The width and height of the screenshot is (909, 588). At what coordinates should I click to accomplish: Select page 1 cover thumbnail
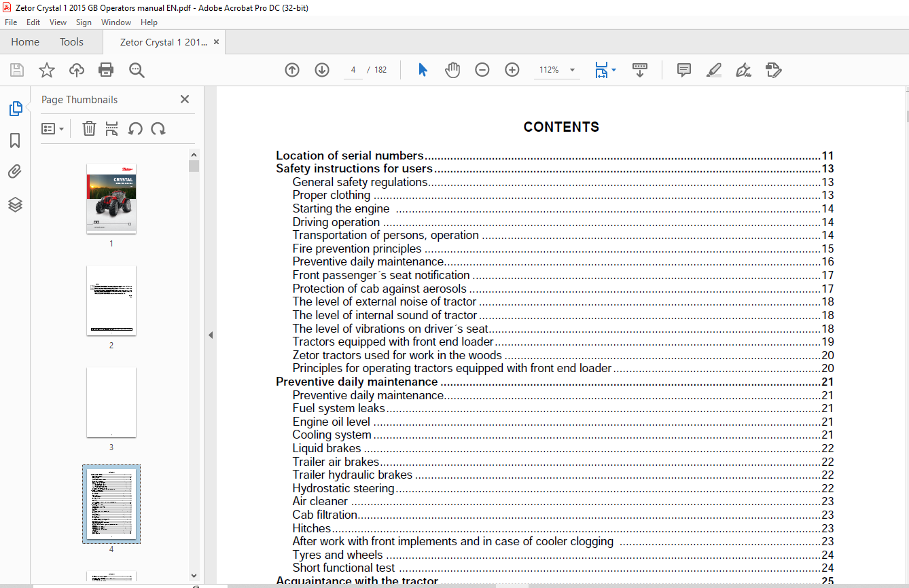click(x=111, y=198)
